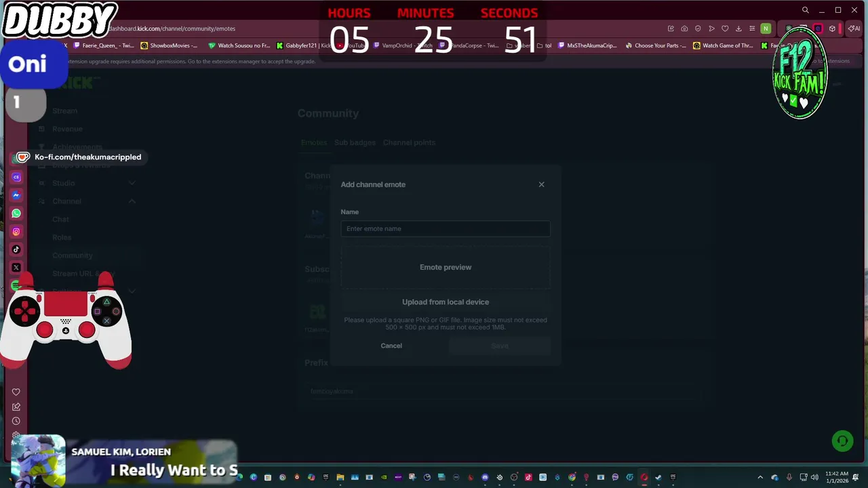Open Chrome from the taskbar

[572, 477]
